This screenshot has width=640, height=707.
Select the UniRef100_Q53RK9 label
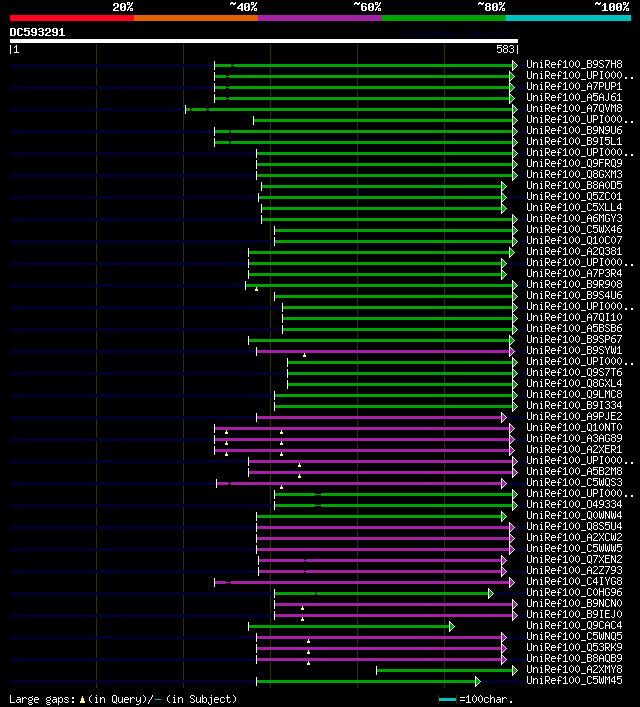(574, 647)
